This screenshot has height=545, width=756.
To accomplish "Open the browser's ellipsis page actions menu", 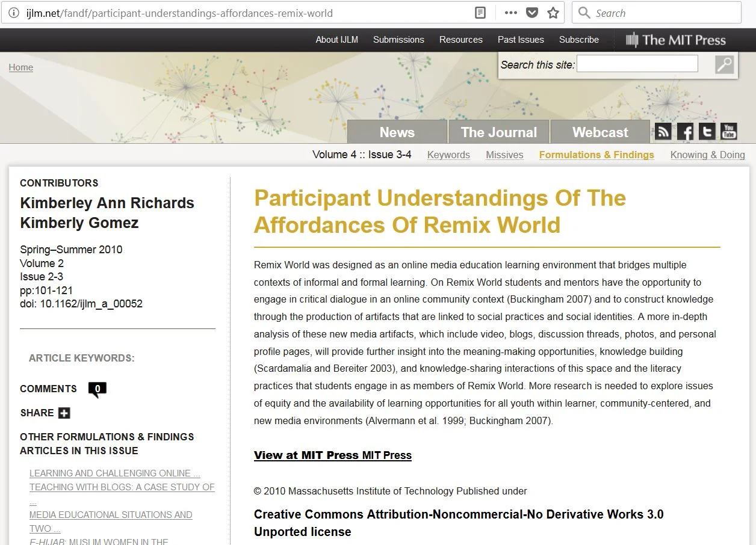I will pos(510,12).
